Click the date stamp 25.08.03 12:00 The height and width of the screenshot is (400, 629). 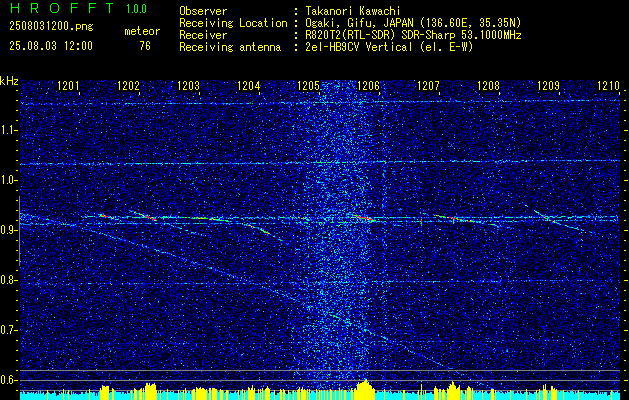51,46
